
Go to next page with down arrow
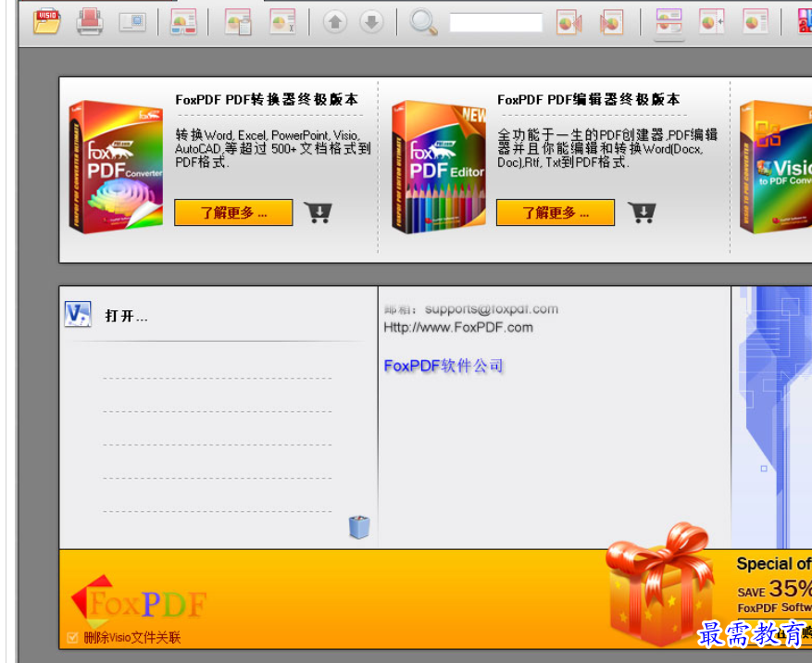[x=371, y=22]
